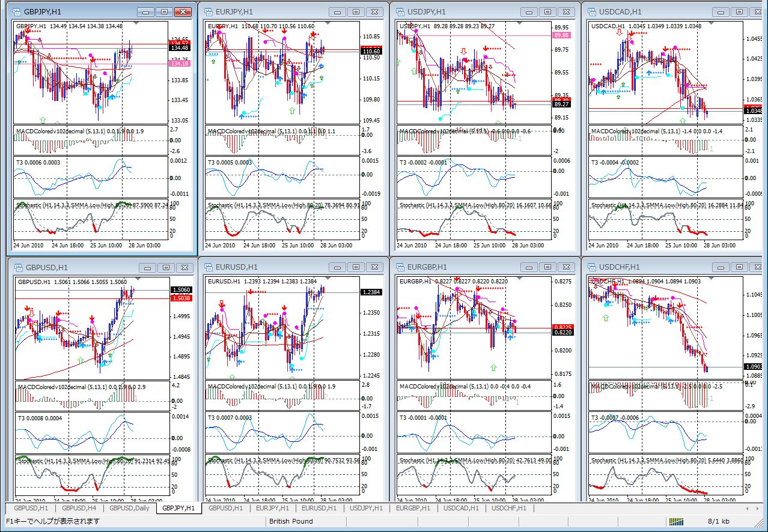
Task: Click MACDColored indicator label in USDCHF chart
Action: (x=657, y=387)
